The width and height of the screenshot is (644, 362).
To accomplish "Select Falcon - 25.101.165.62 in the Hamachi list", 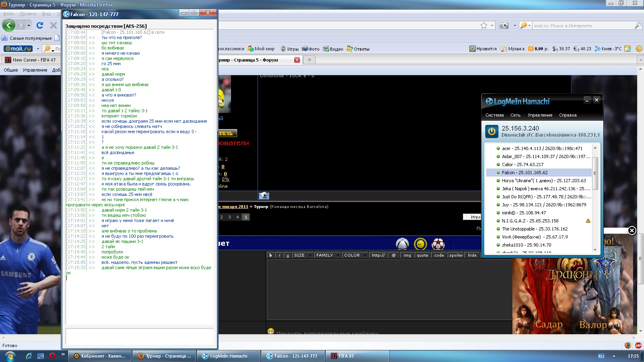I will point(539,173).
